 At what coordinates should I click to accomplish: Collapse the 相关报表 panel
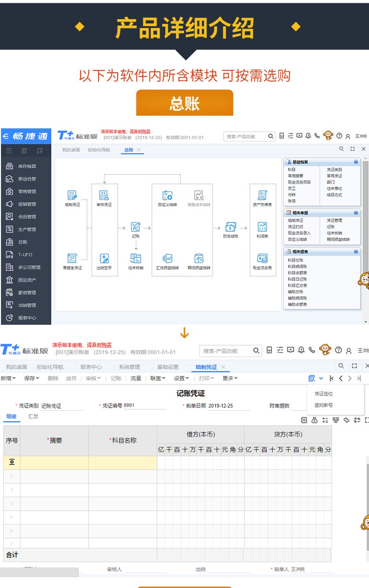coord(356,252)
